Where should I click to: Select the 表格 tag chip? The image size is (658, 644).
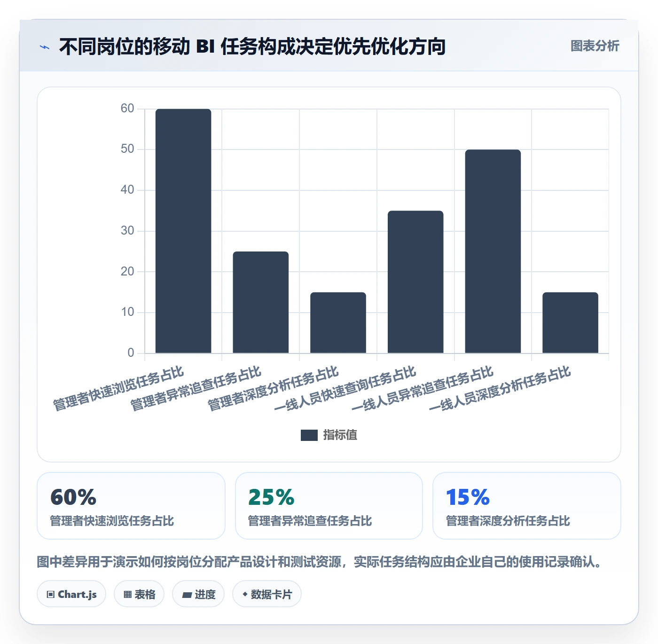[x=139, y=594]
